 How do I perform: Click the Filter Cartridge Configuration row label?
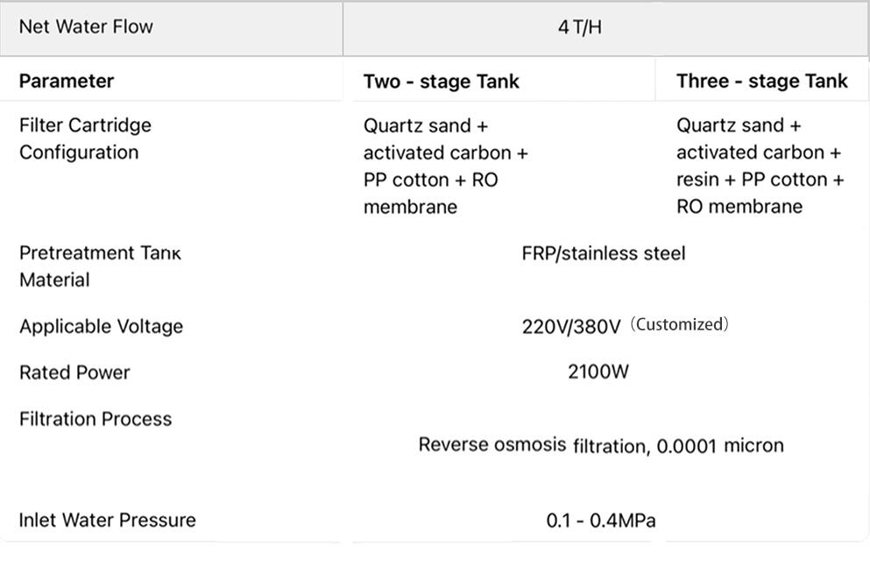coord(85,138)
